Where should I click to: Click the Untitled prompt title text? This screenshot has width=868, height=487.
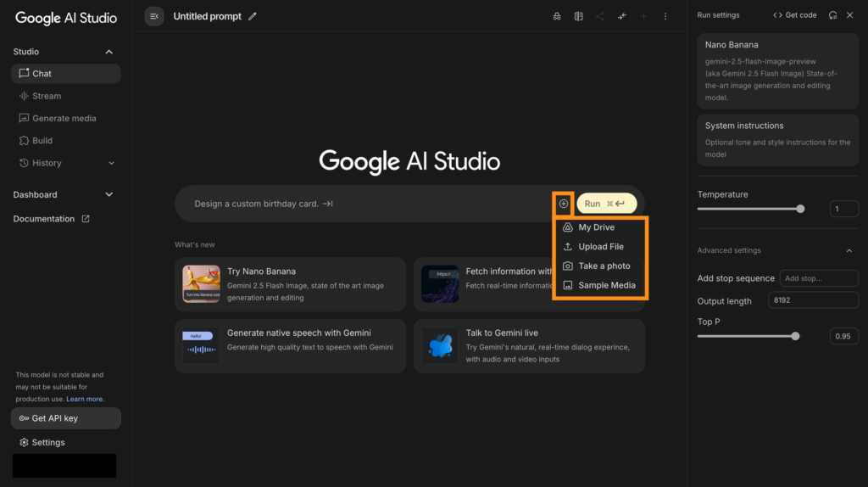tap(207, 17)
